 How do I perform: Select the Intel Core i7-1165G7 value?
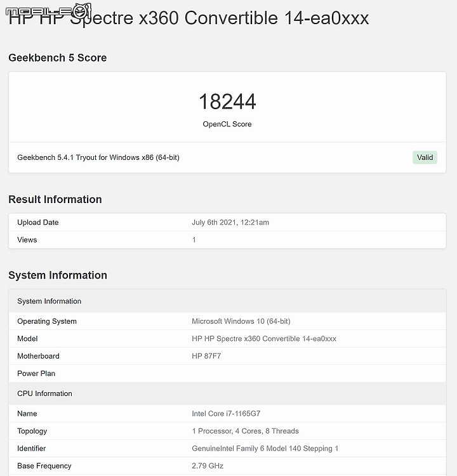point(226,413)
